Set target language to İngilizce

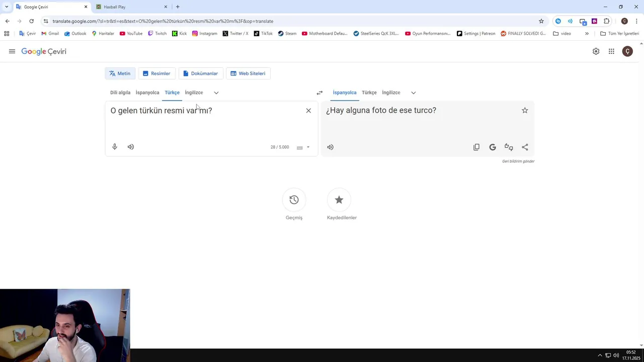pos(391,93)
